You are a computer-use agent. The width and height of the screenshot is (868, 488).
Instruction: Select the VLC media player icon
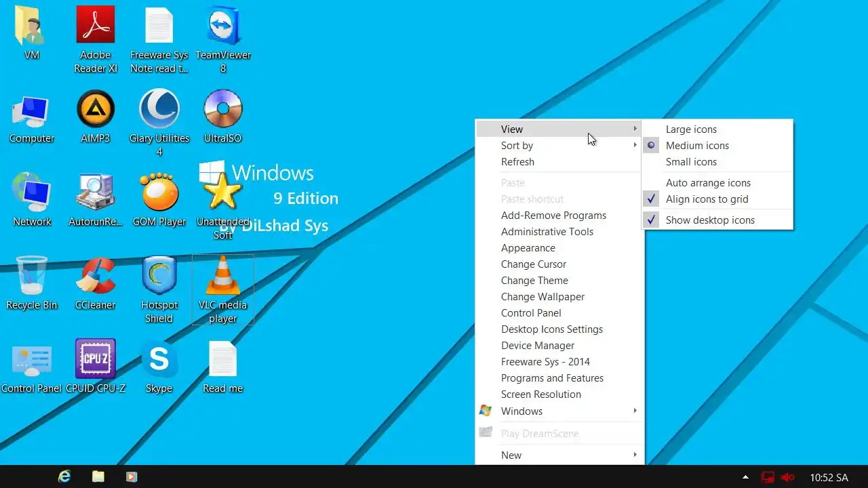(x=223, y=289)
